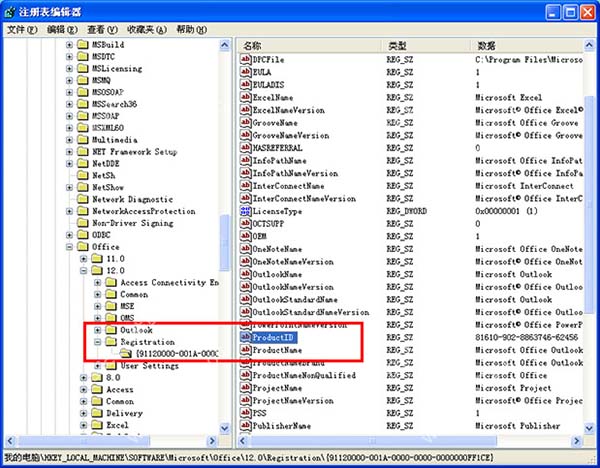Click the Network Diagnostic folder icon
Image resolution: width=600 pixels, height=468 pixels.
click(x=82, y=199)
